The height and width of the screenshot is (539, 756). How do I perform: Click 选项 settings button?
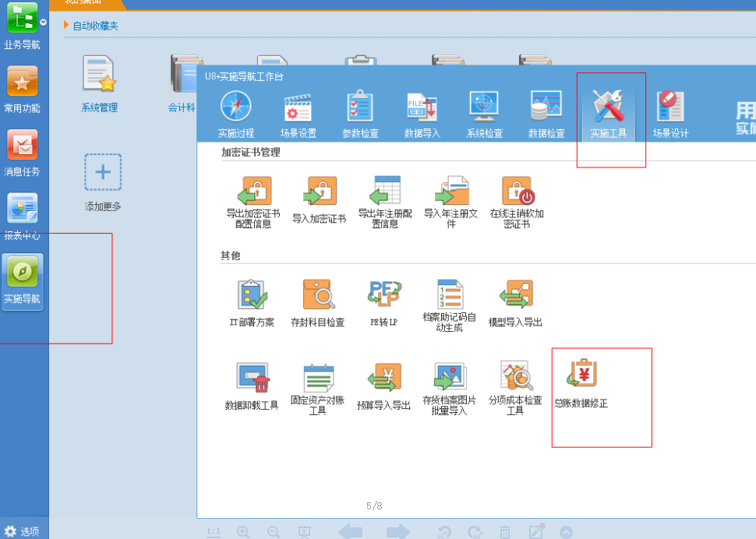point(22,531)
